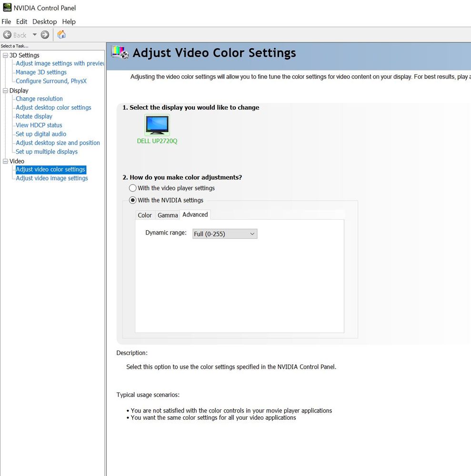Image resolution: width=471 pixels, height=476 pixels.
Task: Click the Display category label
Action: [19, 91]
